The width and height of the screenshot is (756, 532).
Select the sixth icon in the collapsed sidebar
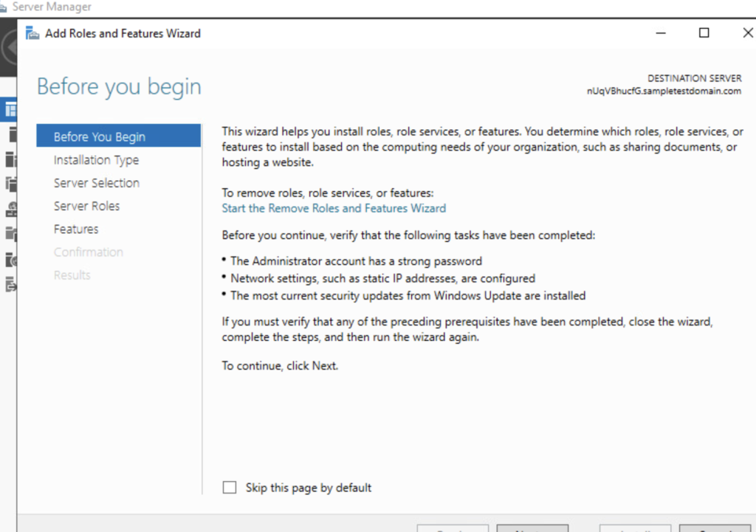(x=10, y=234)
